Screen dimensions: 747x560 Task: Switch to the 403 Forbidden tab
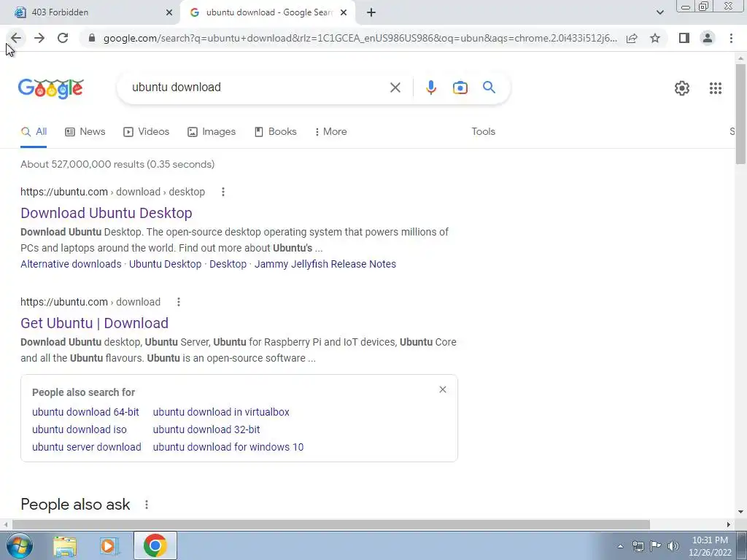pyautogui.click(x=90, y=13)
